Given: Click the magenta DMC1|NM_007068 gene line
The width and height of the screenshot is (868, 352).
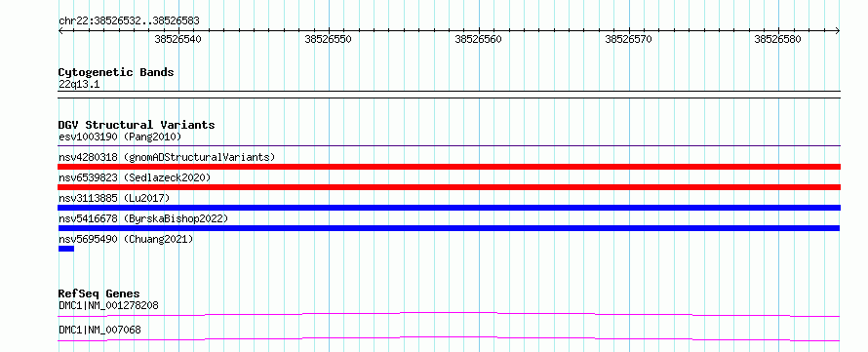Looking at the screenshot, I should (x=449, y=338).
